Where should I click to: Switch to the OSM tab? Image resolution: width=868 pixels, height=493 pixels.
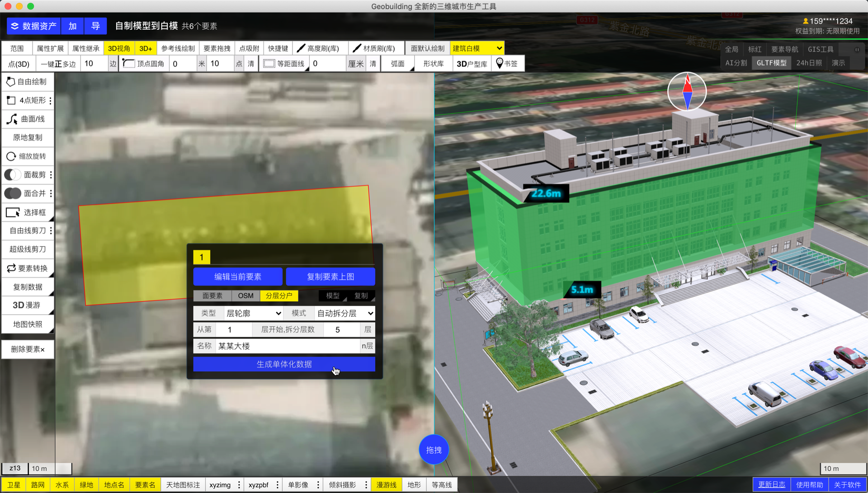[x=245, y=296]
